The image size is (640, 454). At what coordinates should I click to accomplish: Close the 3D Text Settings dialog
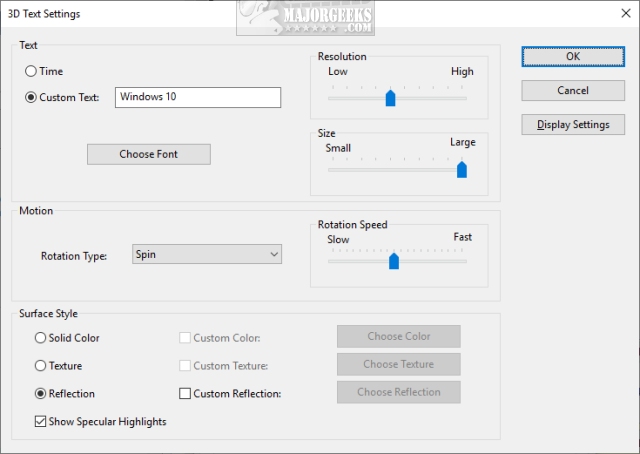click(x=626, y=13)
